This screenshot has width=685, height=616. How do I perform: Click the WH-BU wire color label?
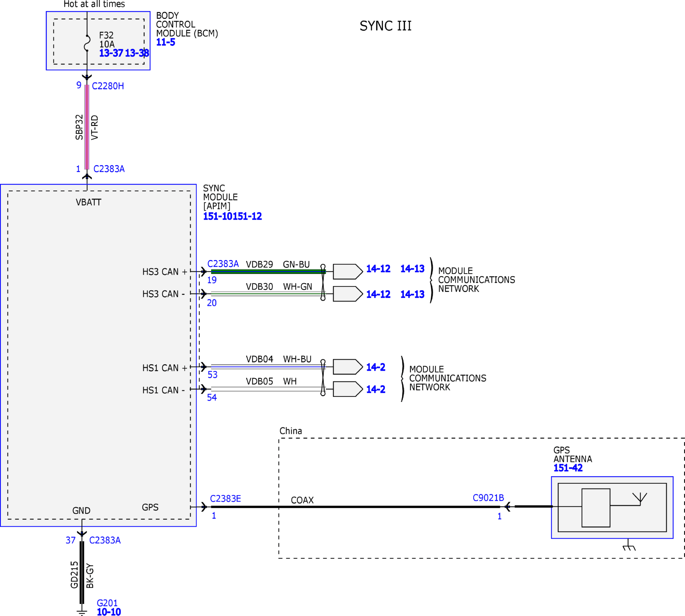297,359
